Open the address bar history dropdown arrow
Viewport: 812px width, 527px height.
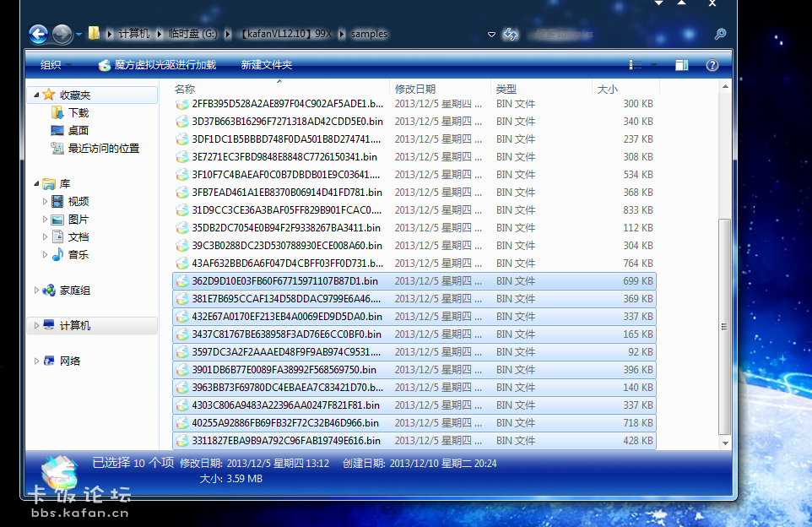491,35
